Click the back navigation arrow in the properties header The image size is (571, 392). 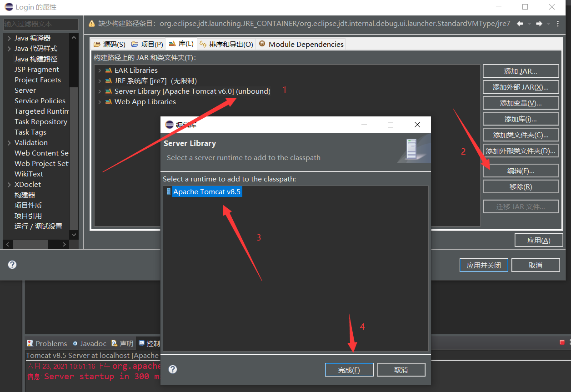520,24
